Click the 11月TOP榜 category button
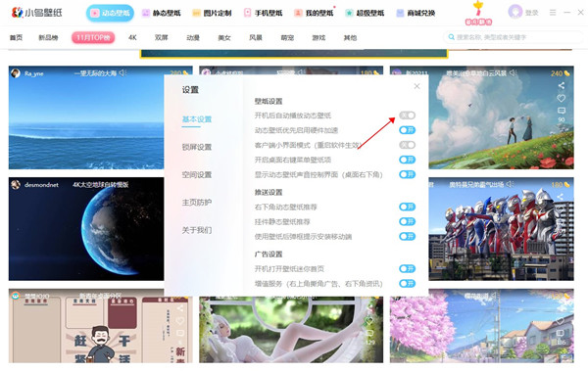 coord(93,37)
